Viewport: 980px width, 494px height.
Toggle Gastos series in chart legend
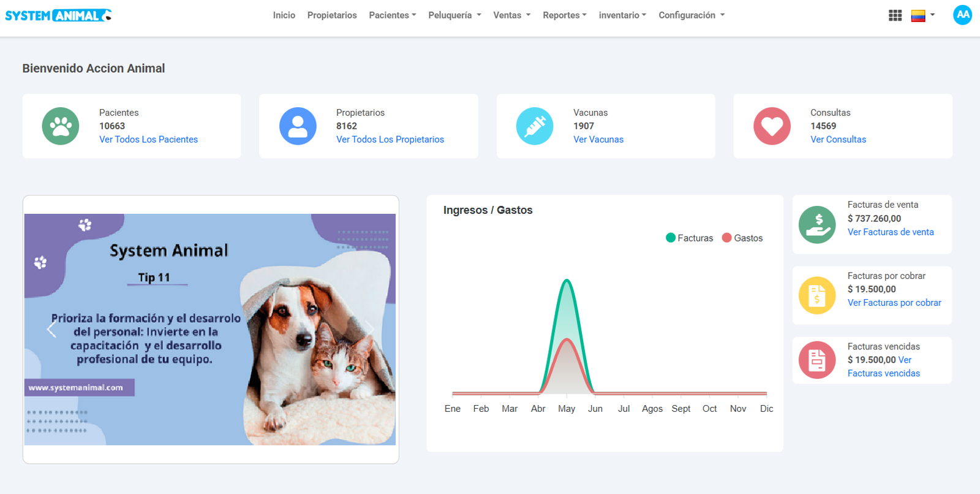pos(742,238)
